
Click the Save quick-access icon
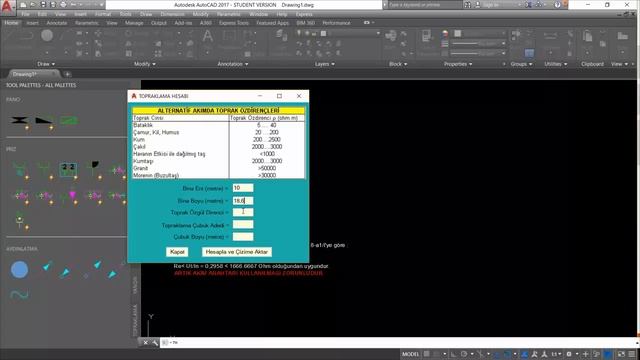[x=43, y=5]
